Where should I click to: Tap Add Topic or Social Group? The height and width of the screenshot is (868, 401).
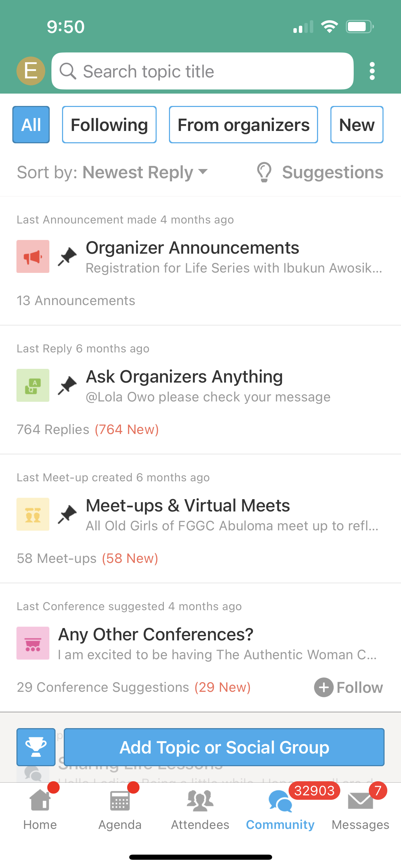(x=224, y=747)
